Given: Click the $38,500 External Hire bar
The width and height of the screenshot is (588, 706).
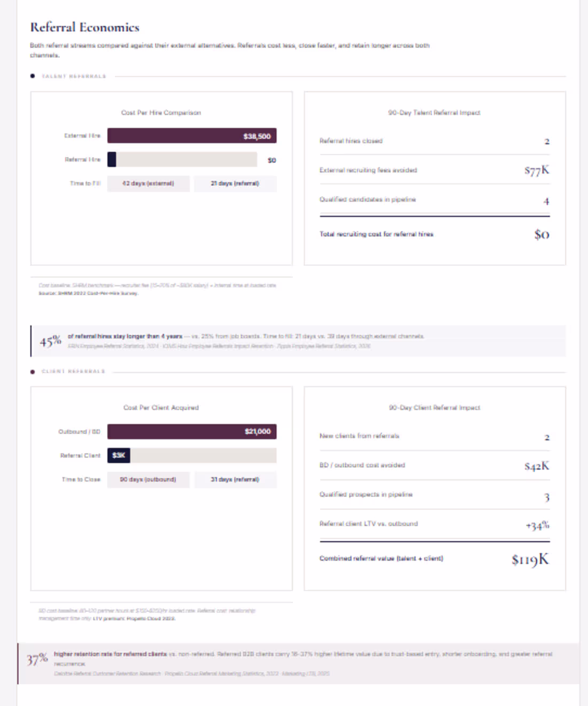Looking at the screenshot, I should [x=191, y=136].
